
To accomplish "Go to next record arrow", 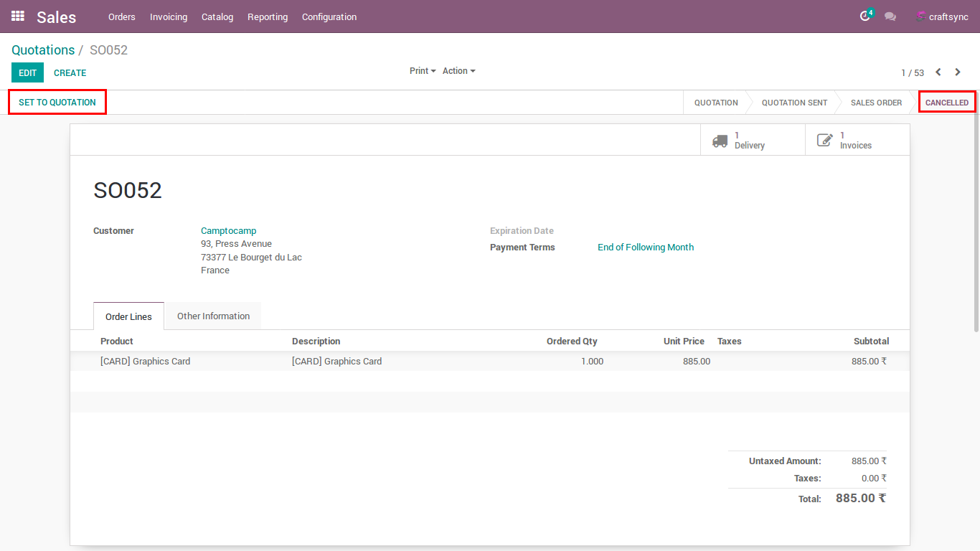I will click(x=958, y=72).
